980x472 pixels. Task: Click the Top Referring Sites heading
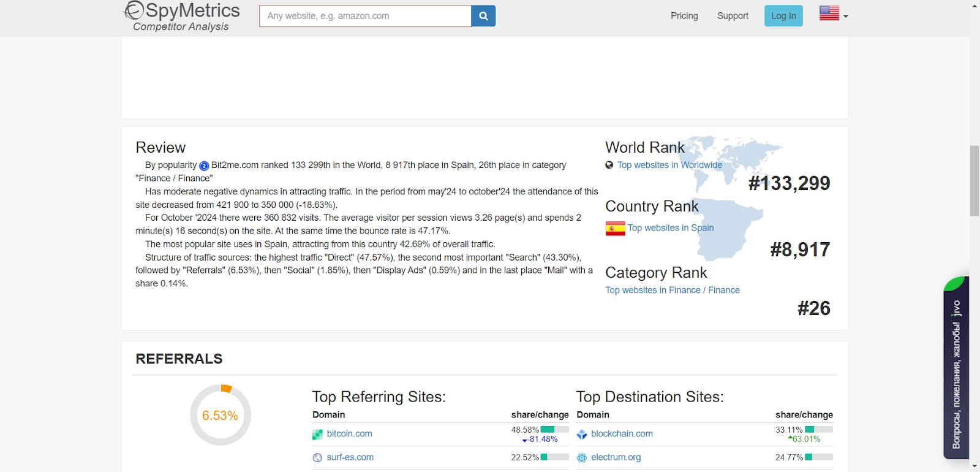pos(379,397)
